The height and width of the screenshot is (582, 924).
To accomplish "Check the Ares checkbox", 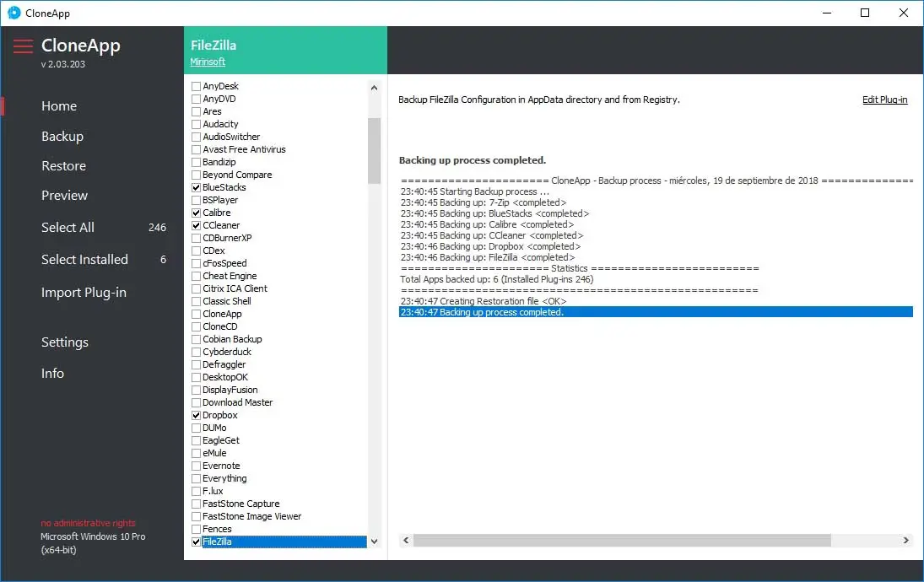I will 197,112.
